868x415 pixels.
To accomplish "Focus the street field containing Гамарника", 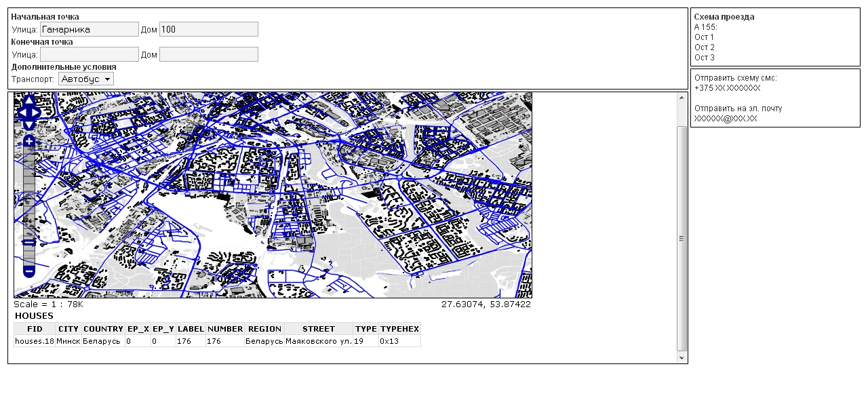I will (90, 29).
